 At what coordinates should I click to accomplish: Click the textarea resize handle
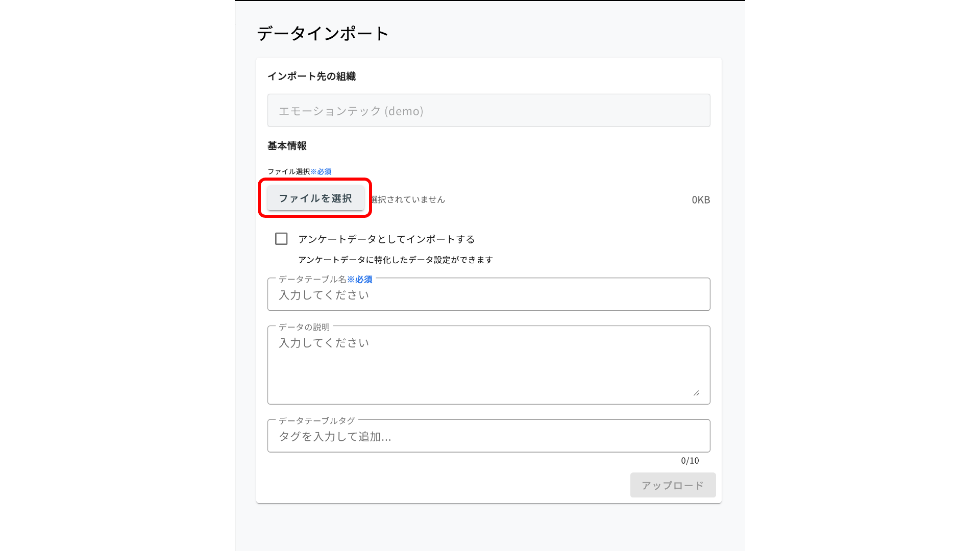(x=696, y=393)
